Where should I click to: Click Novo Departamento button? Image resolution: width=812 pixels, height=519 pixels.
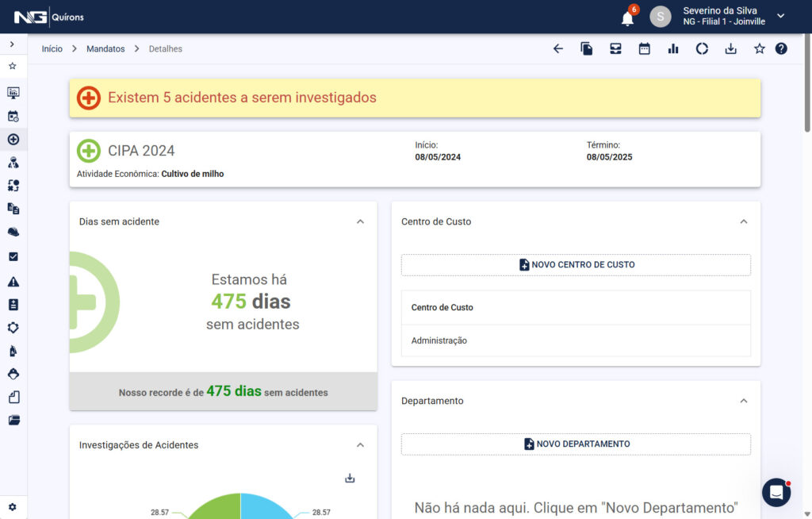click(x=576, y=444)
